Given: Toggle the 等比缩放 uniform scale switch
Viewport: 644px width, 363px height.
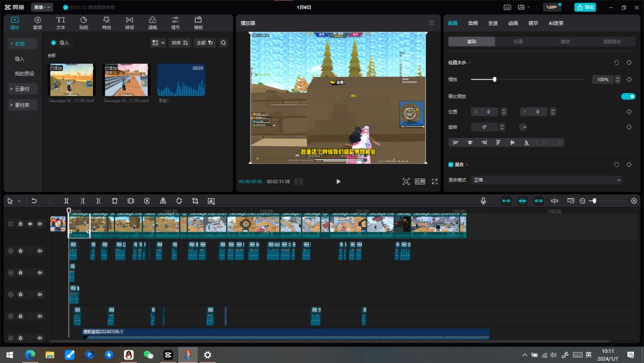Looking at the screenshot, I should click(x=628, y=96).
